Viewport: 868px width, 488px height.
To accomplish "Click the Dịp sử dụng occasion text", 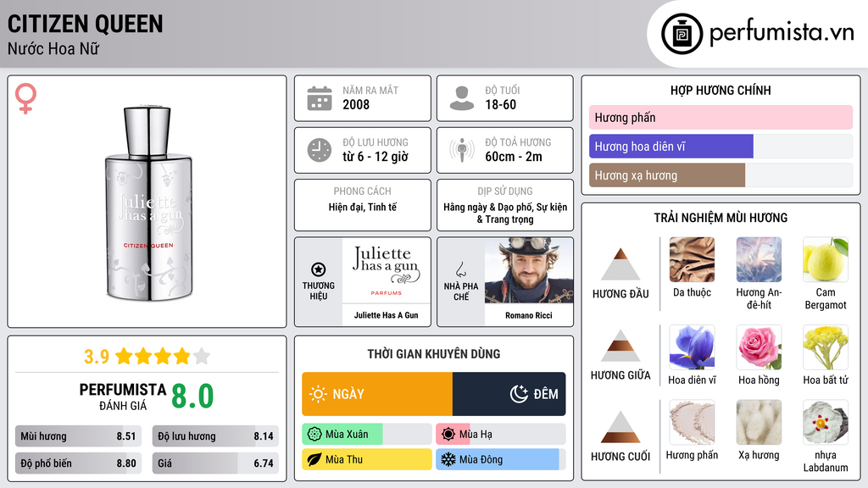I will (505, 213).
